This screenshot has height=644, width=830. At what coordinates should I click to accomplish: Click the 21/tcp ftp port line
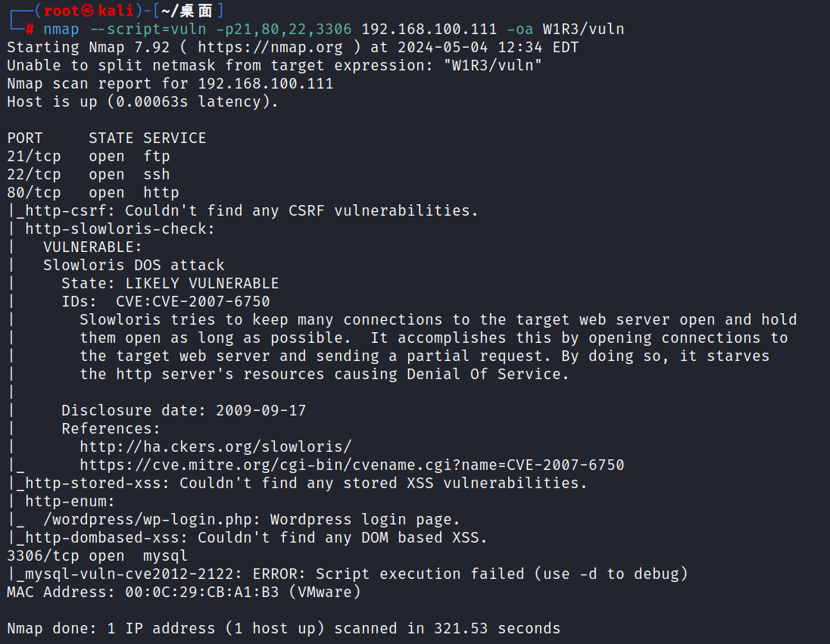89,156
